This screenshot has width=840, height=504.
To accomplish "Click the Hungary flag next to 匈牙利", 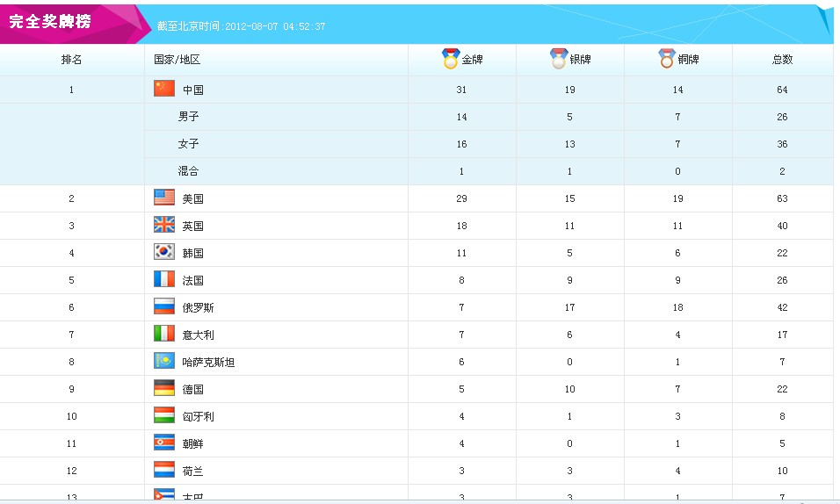I will 164,415.
